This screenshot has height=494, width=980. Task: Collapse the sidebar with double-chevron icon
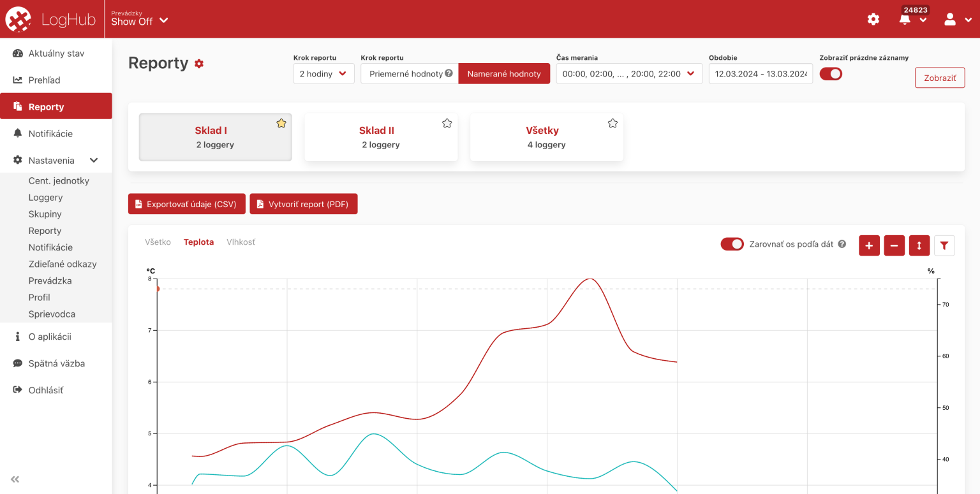click(x=15, y=479)
